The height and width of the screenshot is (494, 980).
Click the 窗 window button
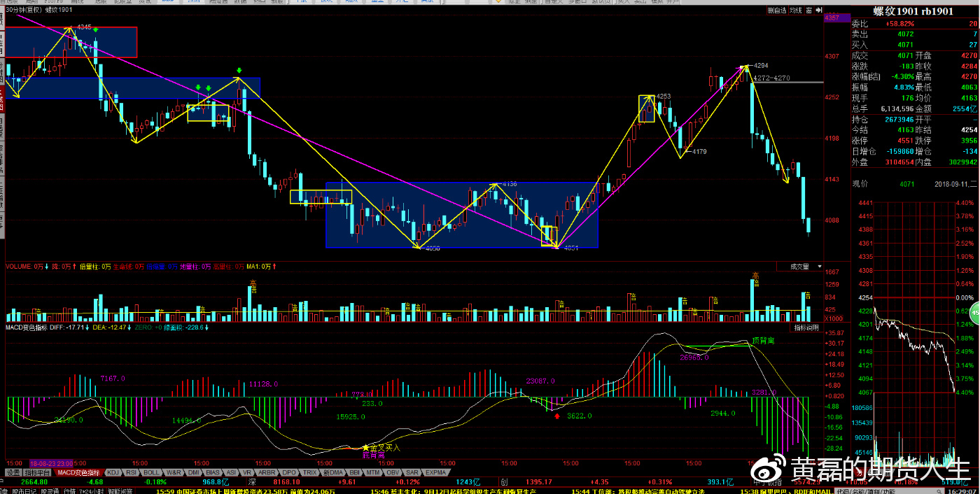[808, 10]
